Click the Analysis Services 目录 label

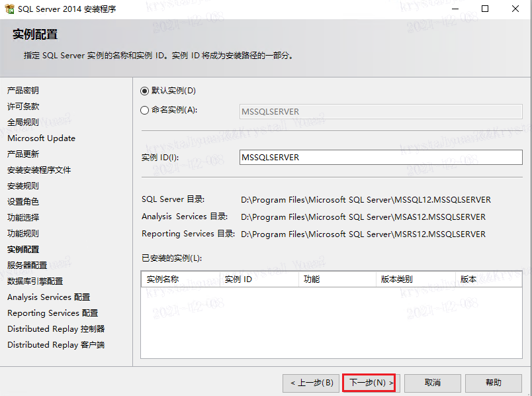pyautogui.click(x=185, y=217)
